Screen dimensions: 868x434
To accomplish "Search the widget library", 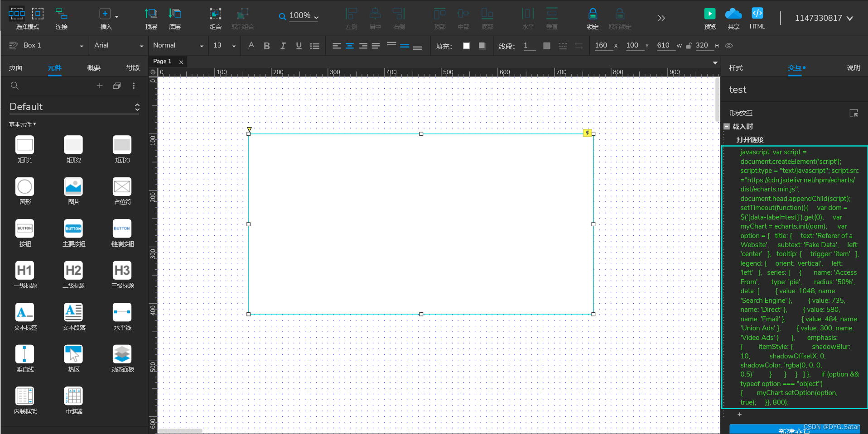I will pyautogui.click(x=14, y=86).
